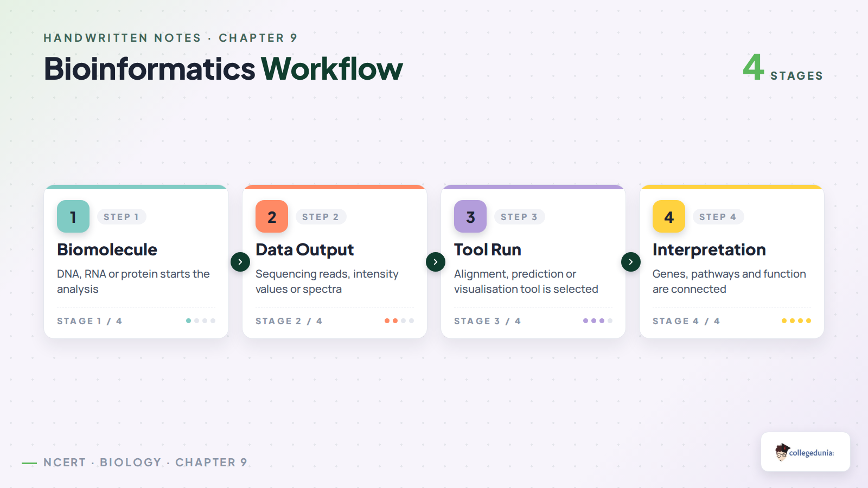This screenshot has height=488, width=868.
Task: Select the Tool Run card heading
Action: pyautogui.click(x=487, y=249)
